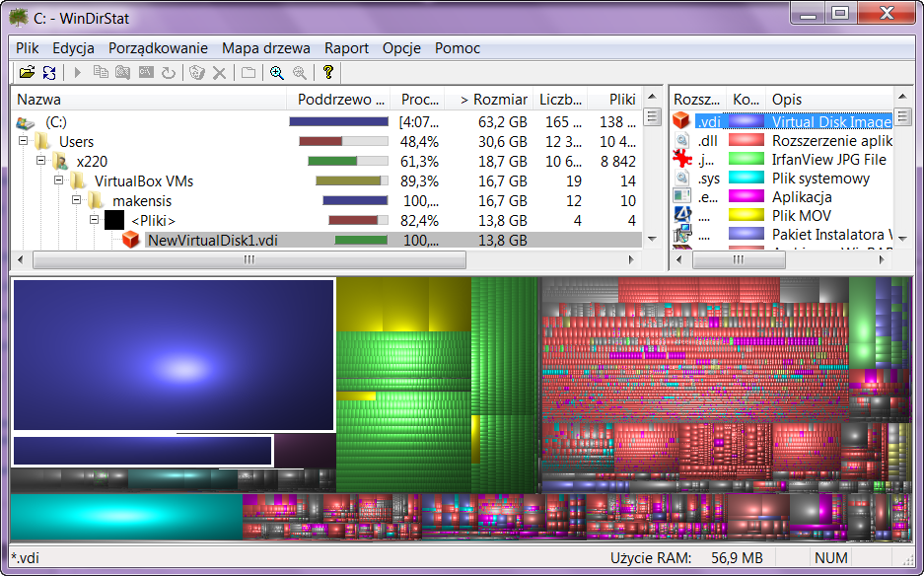Sort extensions by the Rozsz... column header
Viewport: 924px width, 576px height.
[x=698, y=99]
